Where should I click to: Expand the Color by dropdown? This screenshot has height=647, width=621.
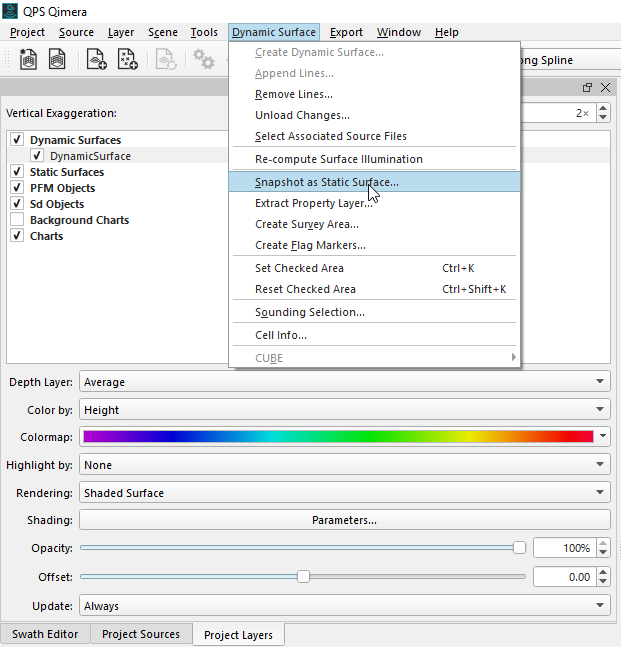pyautogui.click(x=344, y=410)
